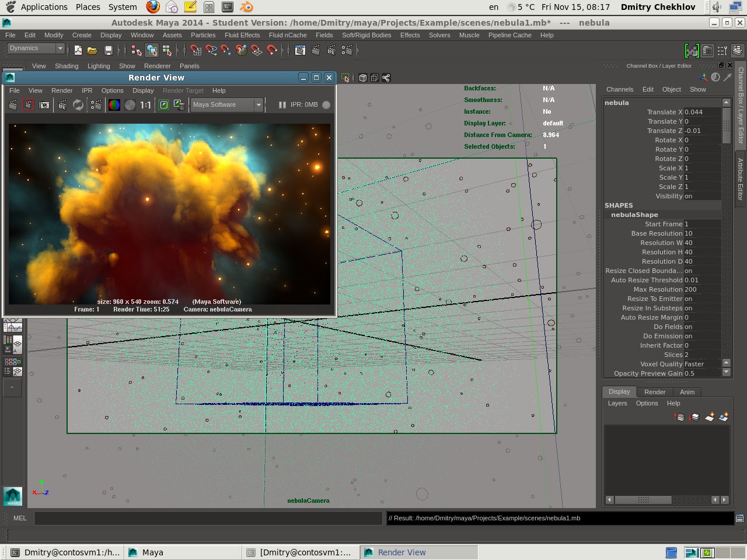Click the Save Scene floppy icon
Viewport: 747px width, 560px height.
click(x=108, y=51)
